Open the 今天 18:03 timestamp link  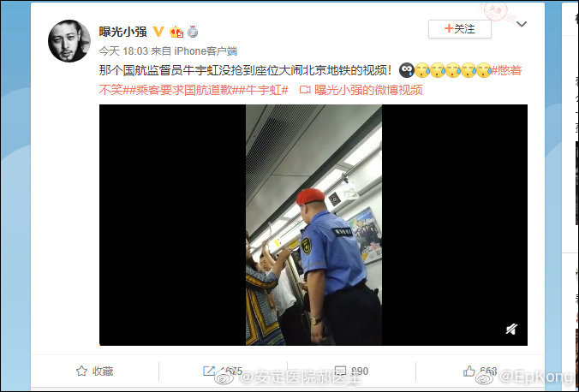point(123,51)
